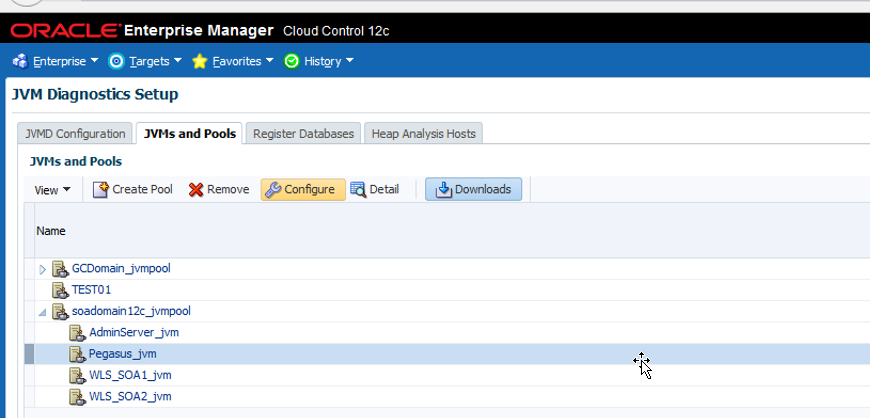Click the Detail button
Image resolution: width=870 pixels, height=418 pixels.
(x=375, y=189)
